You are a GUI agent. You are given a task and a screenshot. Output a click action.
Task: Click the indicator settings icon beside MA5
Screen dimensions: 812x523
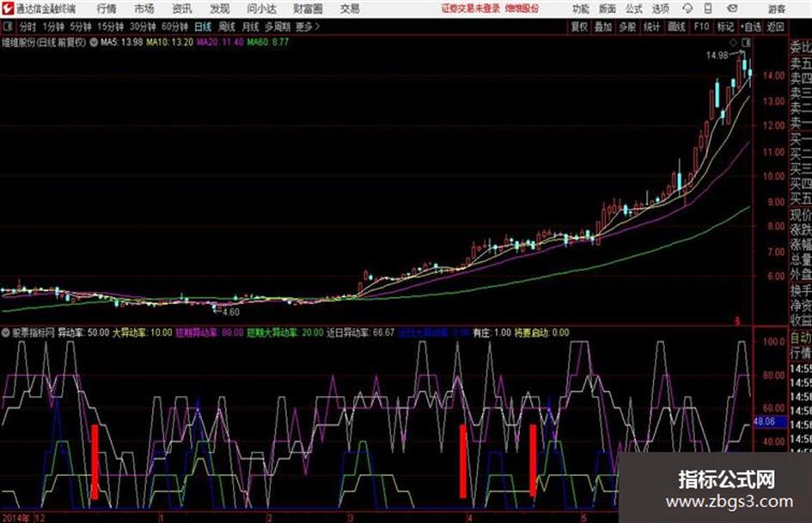point(94,42)
